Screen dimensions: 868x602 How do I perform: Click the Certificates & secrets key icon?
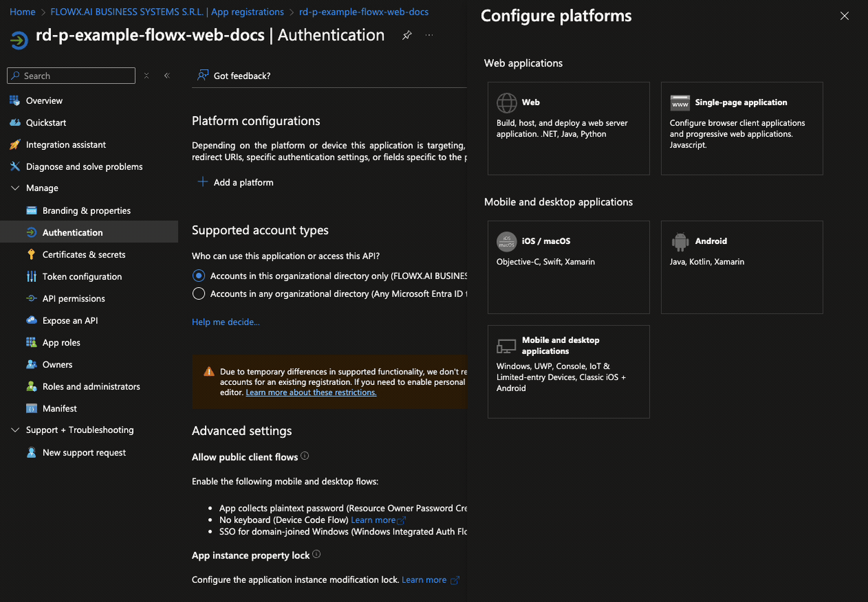coord(31,255)
